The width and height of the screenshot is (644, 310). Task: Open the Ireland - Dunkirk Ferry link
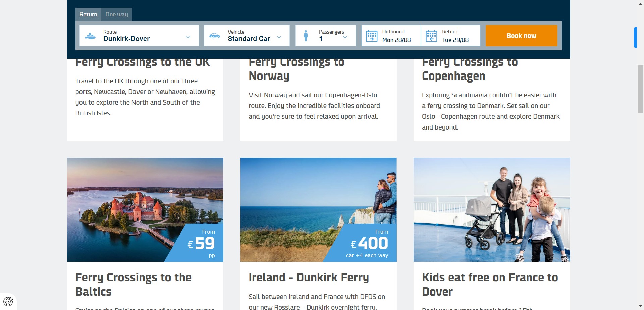(308, 277)
